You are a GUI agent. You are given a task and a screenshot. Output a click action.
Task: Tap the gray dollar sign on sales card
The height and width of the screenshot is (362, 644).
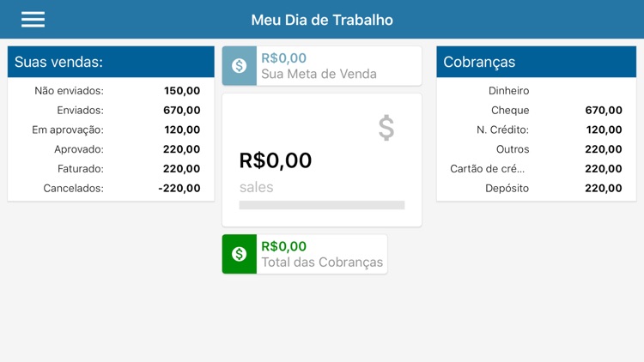[x=386, y=128]
